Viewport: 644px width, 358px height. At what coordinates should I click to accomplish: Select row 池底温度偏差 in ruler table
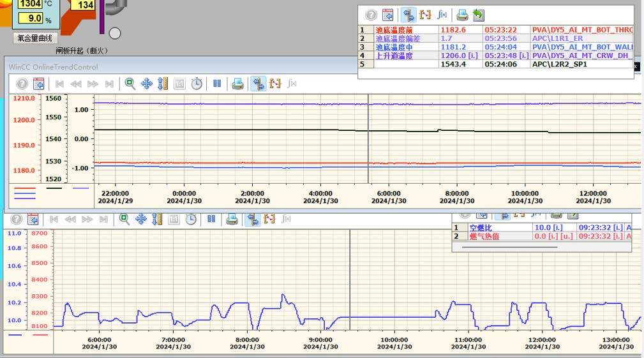pos(496,38)
